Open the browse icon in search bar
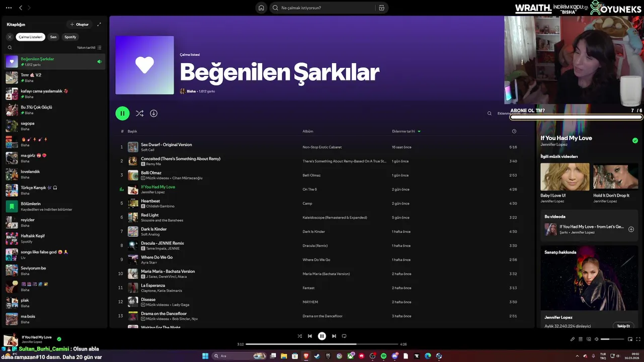The width and height of the screenshot is (644, 362). click(x=381, y=8)
